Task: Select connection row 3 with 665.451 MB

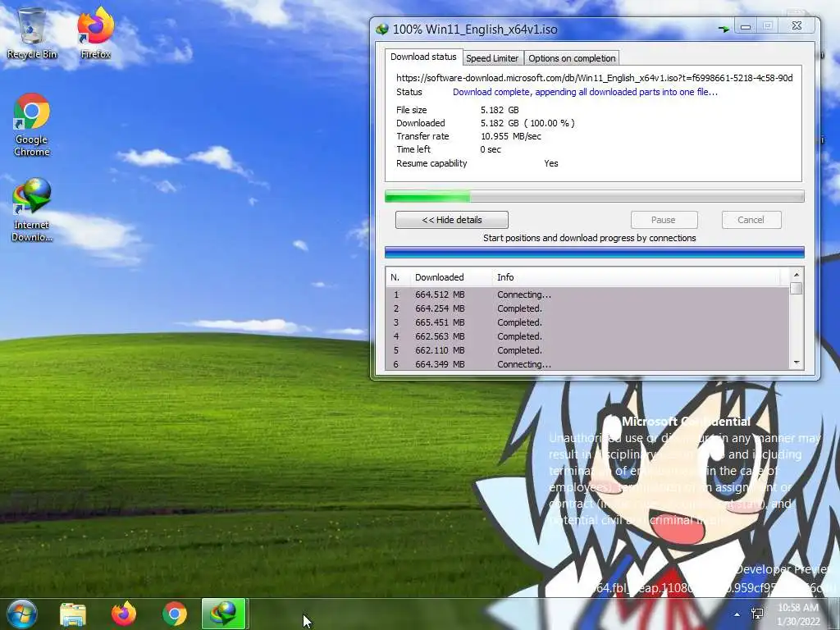Action: [x=587, y=322]
